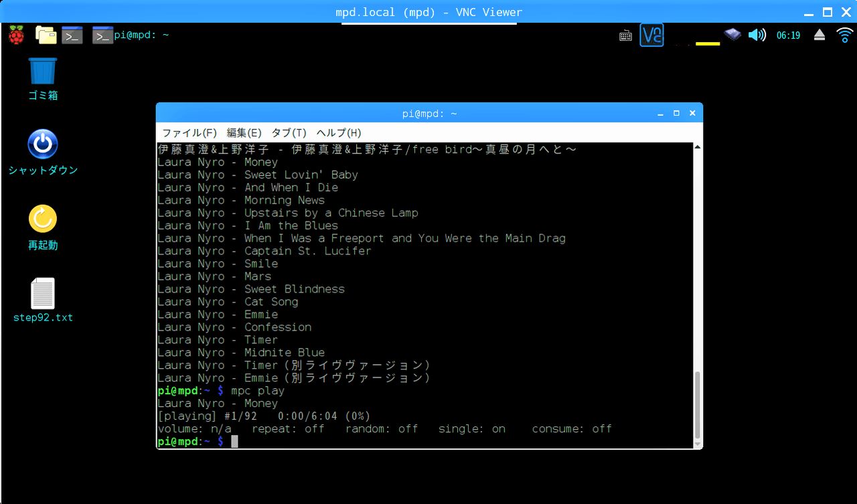Click the 'volume: n/a' text in the status line
Image resolution: width=857 pixels, height=504 pixels.
194,429
